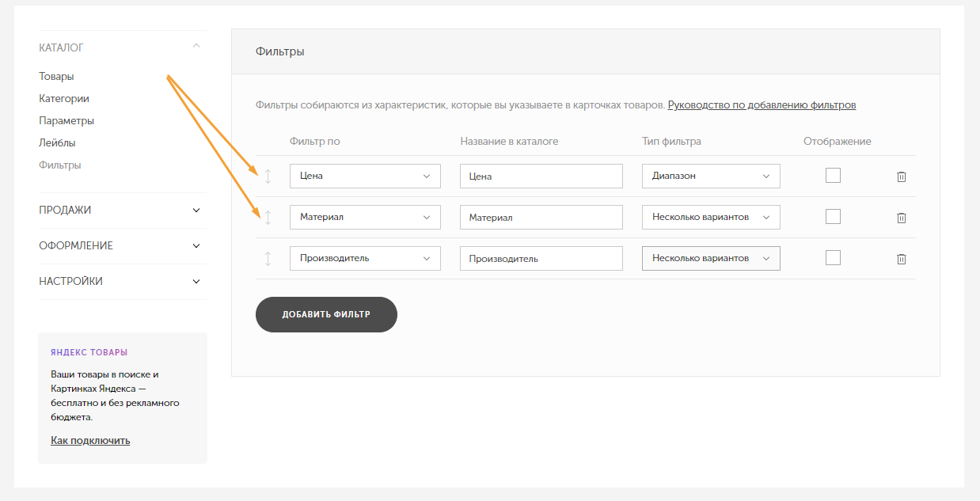Viewport: 980px width, 501px height.
Task: Grab reorder handle of Производитель filter
Action: (268, 259)
